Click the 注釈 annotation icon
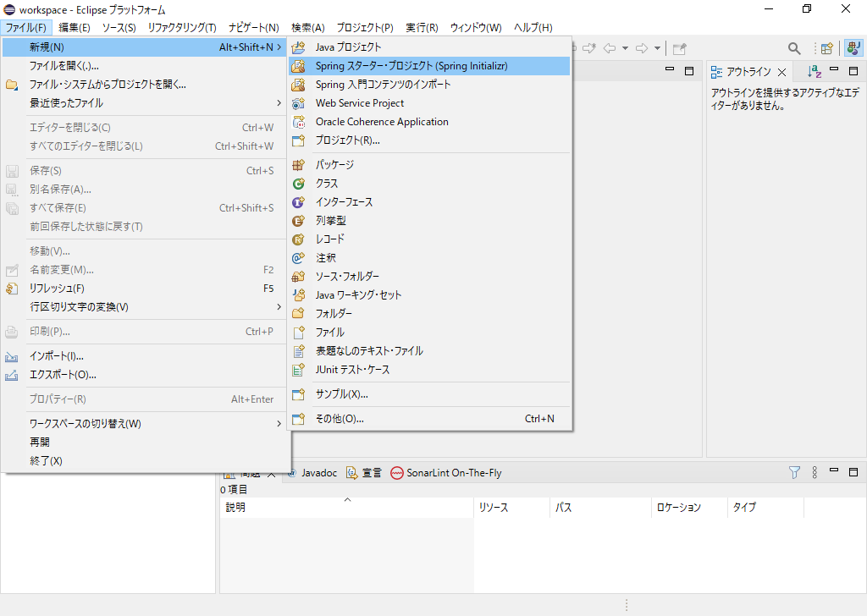 click(x=299, y=258)
